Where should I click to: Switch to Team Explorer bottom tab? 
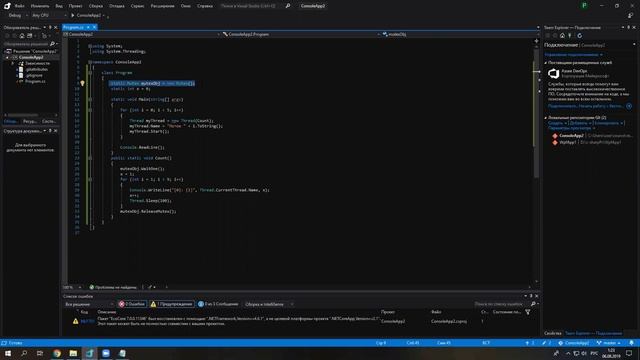click(593, 333)
